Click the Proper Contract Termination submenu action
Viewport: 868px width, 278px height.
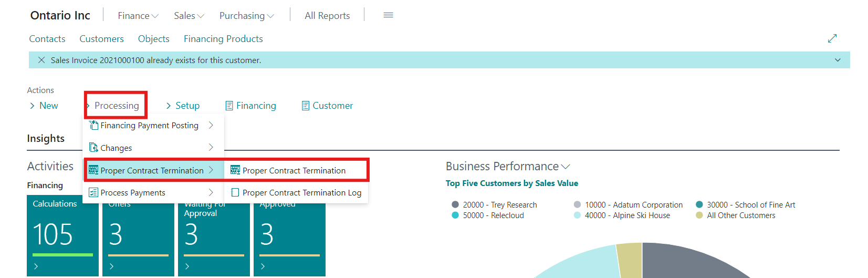294,170
